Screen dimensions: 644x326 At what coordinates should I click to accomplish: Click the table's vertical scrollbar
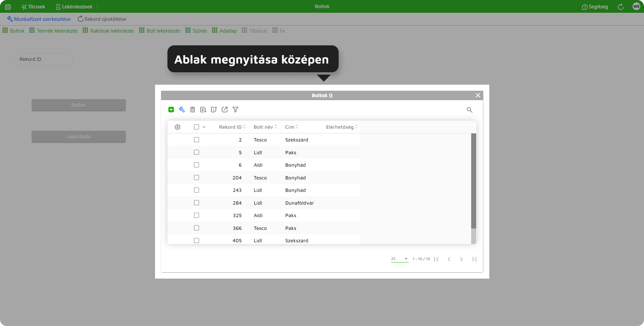point(474,181)
